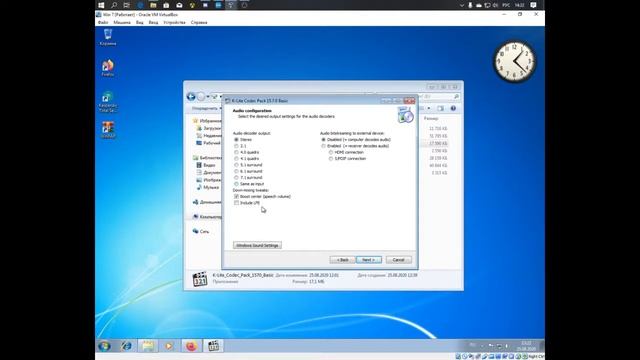This screenshot has width=640, height=360.
Task: Open WinRAR desktop shortcut icon
Action: click(x=108, y=130)
